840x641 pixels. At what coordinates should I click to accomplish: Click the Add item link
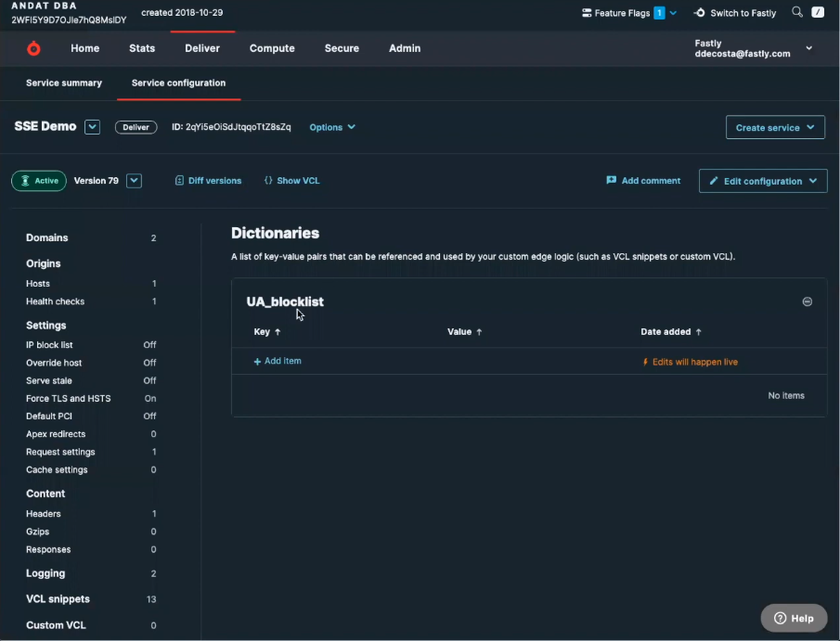pyautogui.click(x=277, y=360)
